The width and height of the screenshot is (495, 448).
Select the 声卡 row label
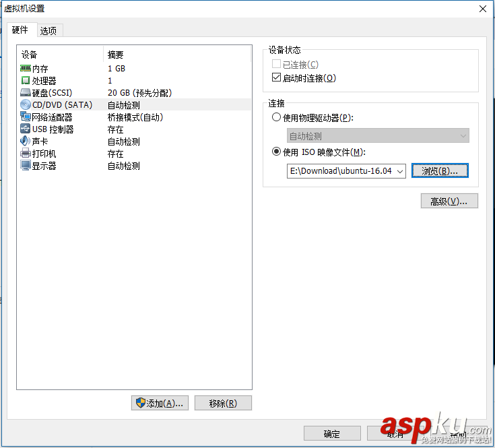point(40,141)
